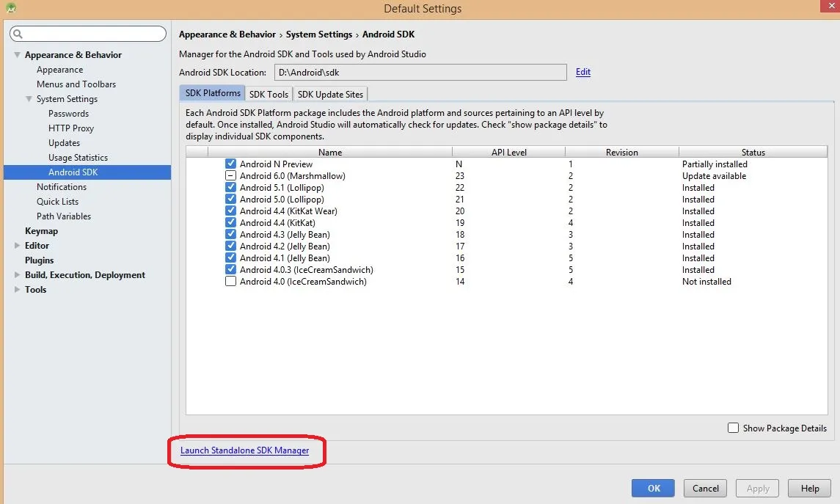Select Usage Statistics item
This screenshot has width=840, height=504.
tap(78, 158)
